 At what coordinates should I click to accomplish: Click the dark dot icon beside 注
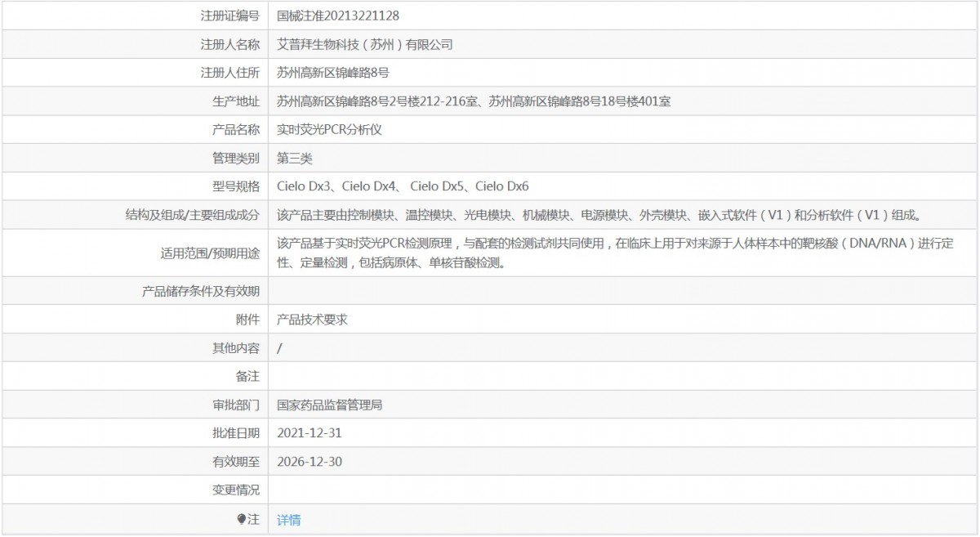point(241,519)
